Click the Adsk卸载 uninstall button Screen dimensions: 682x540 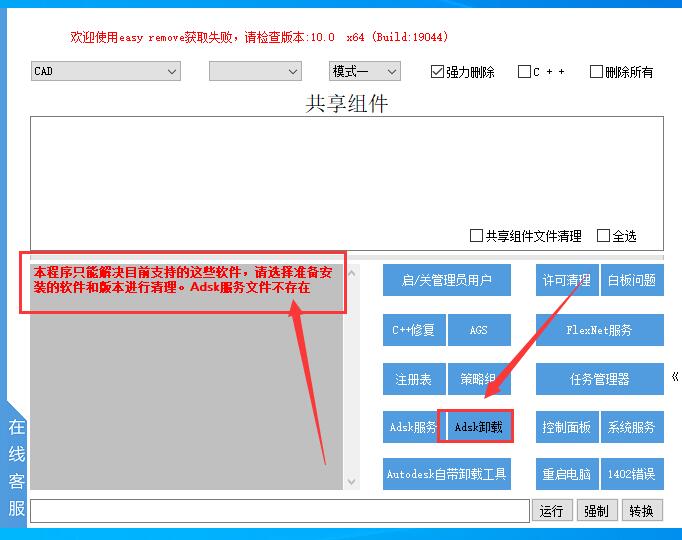coord(478,427)
